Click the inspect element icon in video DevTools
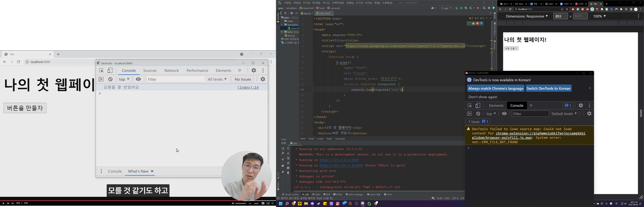 [101, 70]
